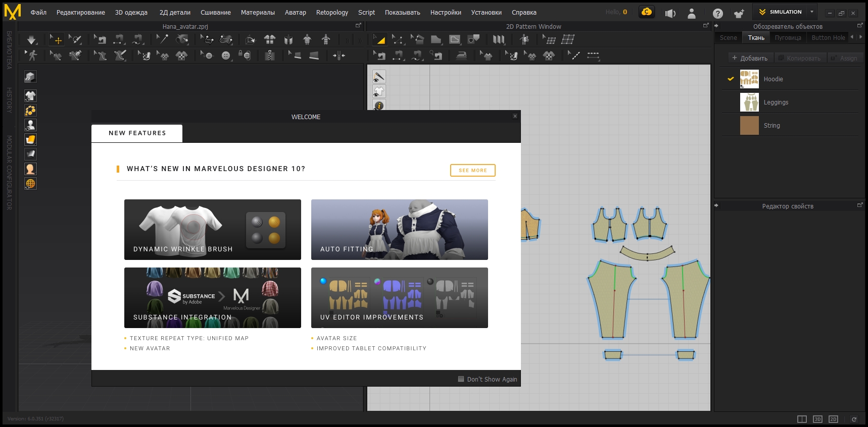Click the megaphone announcements icon
868x427 pixels.
[670, 14]
